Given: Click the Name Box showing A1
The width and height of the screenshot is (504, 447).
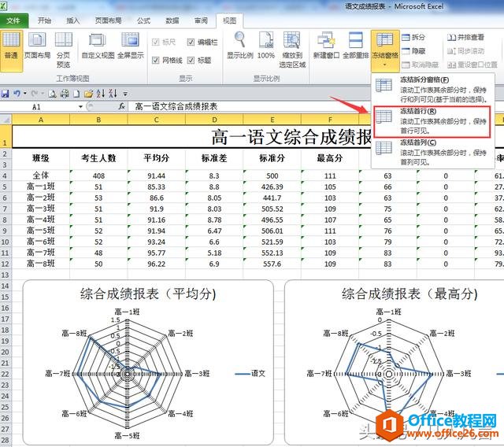Looking at the screenshot, I should [x=39, y=106].
